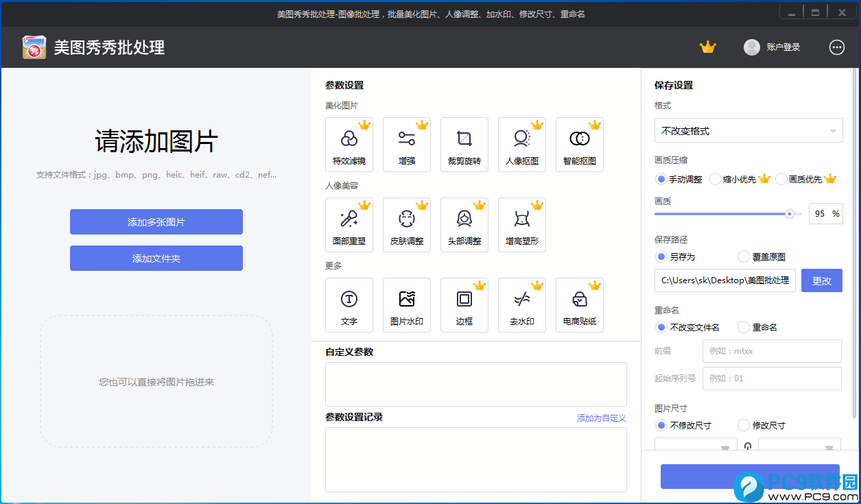Open the 特效滤镜 filter tool
861x504 pixels.
(x=349, y=145)
